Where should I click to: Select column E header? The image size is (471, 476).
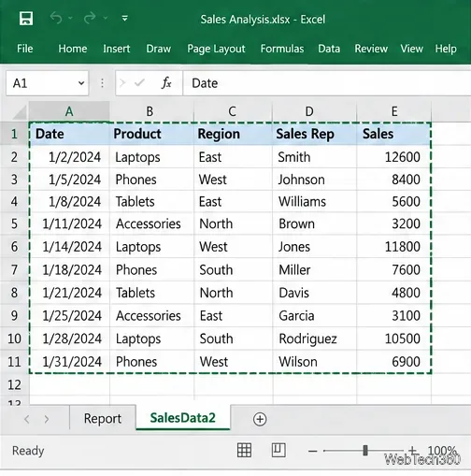(394, 111)
